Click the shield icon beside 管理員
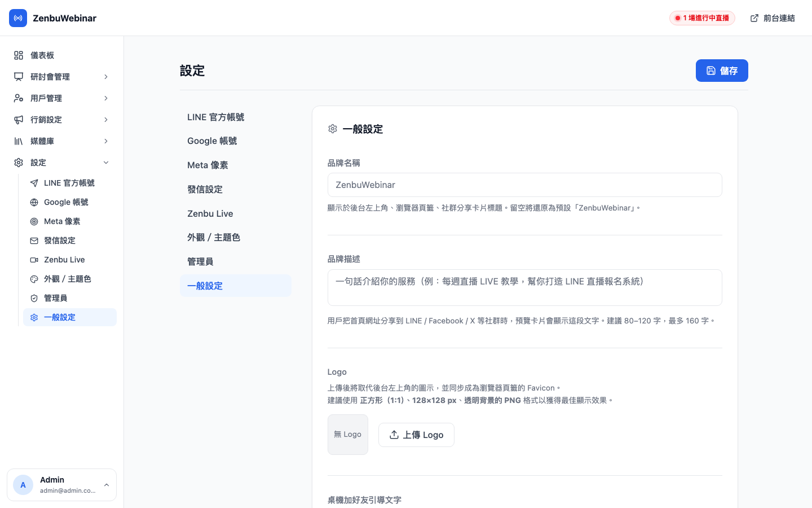 click(x=34, y=298)
